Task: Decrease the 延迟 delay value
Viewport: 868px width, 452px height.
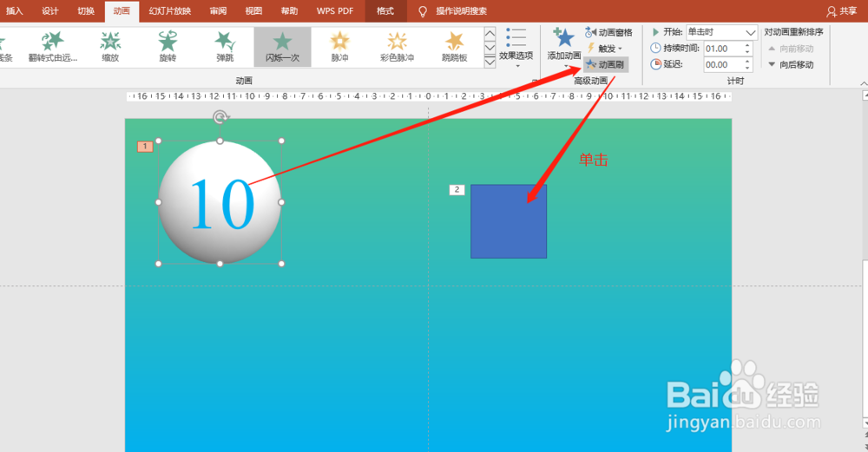Action: (747, 68)
